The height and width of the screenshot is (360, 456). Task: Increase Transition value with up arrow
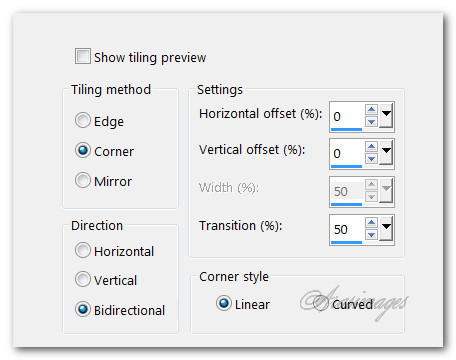[371, 223]
